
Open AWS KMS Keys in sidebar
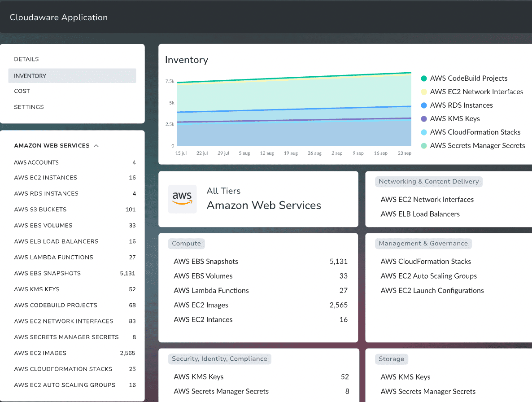pyautogui.click(x=37, y=289)
